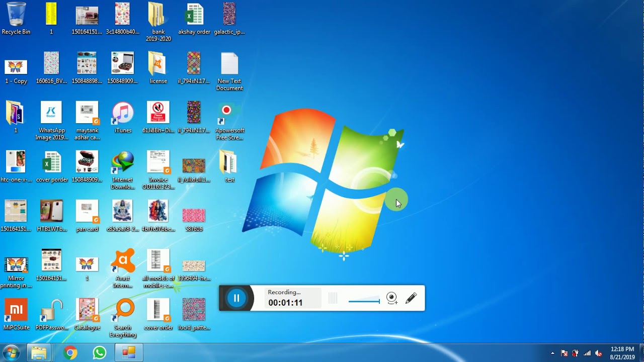Select the New Text Document file
The width and height of the screenshot is (644, 362).
point(229,72)
